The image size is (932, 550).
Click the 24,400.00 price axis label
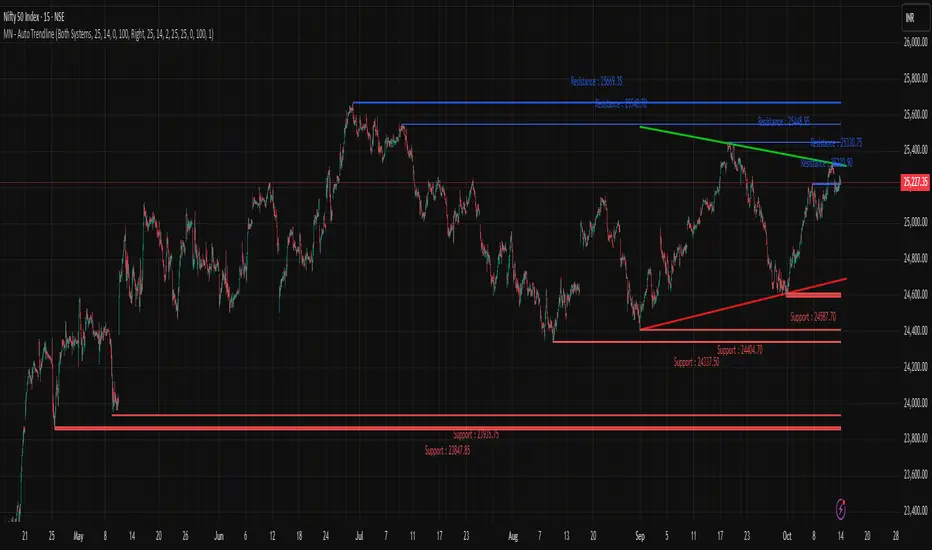(x=915, y=331)
